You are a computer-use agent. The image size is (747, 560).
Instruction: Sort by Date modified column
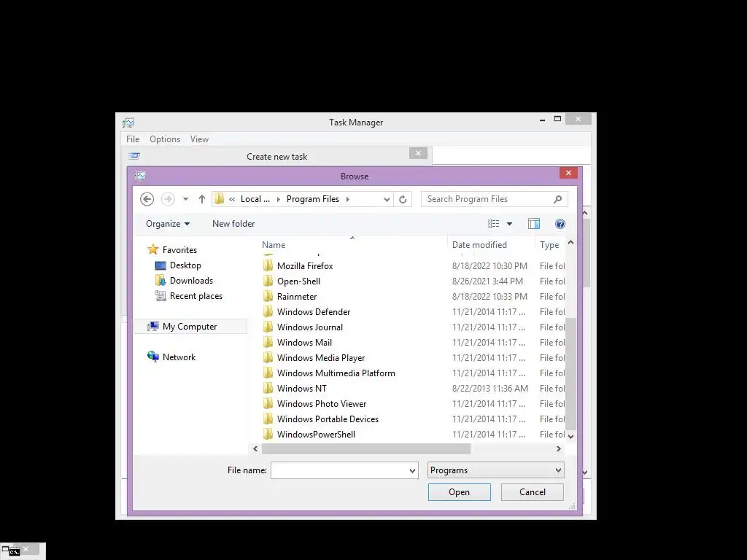[x=479, y=245]
